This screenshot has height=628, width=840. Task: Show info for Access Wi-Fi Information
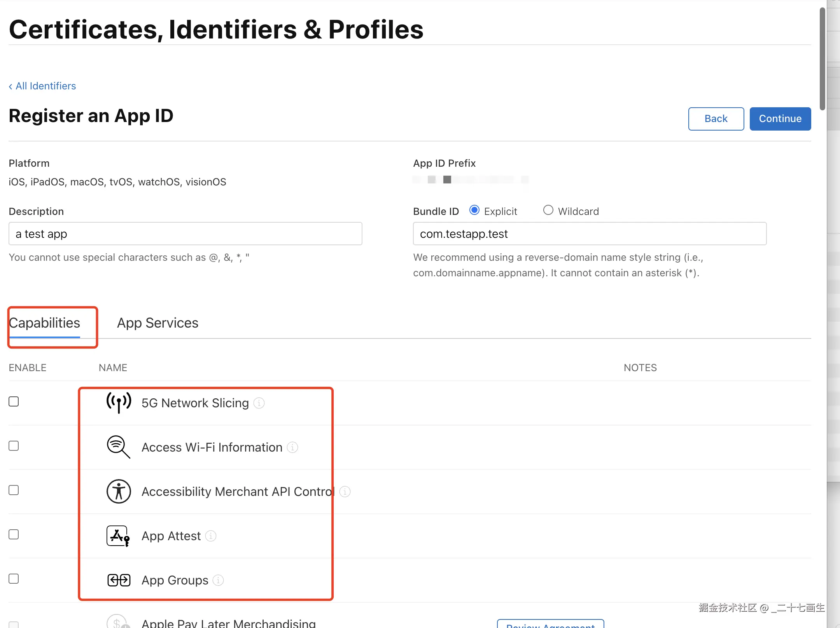click(292, 447)
